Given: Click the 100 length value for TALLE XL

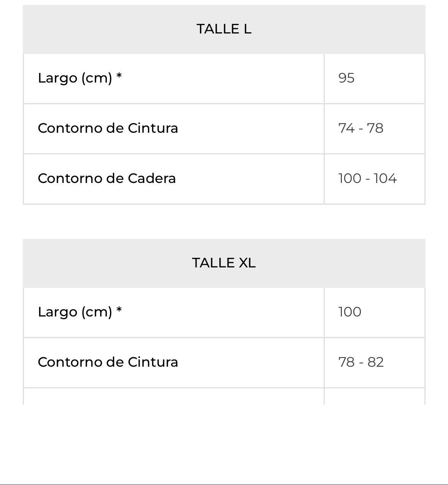Looking at the screenshot, I should pyautogui.click(x=350, y=312).
